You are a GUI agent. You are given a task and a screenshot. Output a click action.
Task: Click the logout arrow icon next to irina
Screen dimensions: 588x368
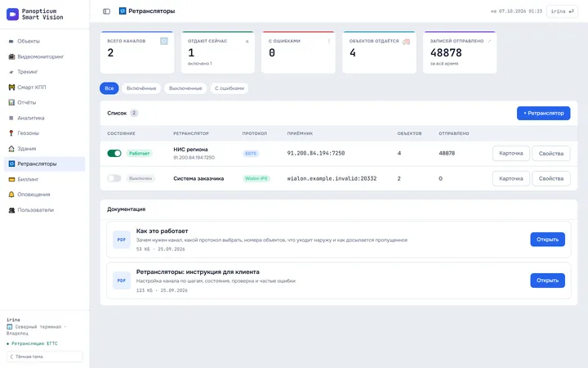tap(571, 11)
